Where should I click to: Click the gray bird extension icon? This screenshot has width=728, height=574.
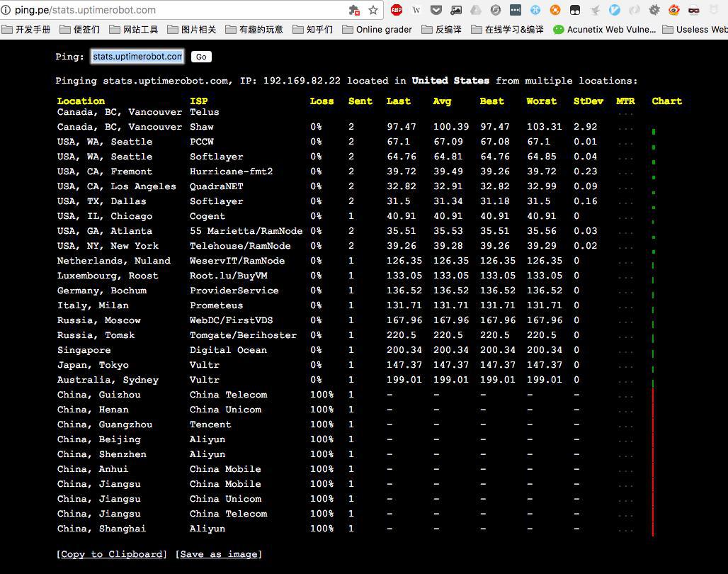click(x=595, y=10)
